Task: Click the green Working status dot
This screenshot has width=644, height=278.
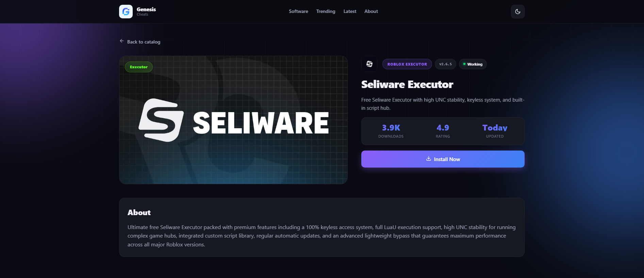Action: pyautogui.click(x=464, y=64)
